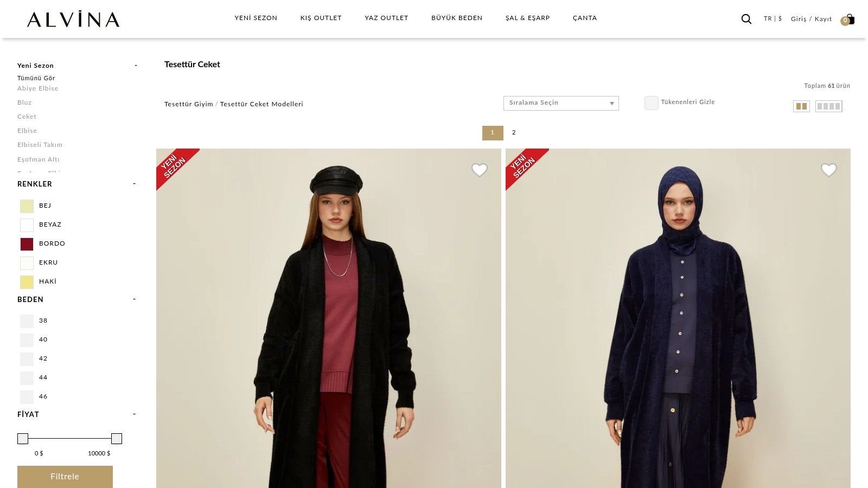Image resolution: width=868 pixels, height=488 pixels.
Task: Select size 38 checkbox
Action: [x=27, y=321]
